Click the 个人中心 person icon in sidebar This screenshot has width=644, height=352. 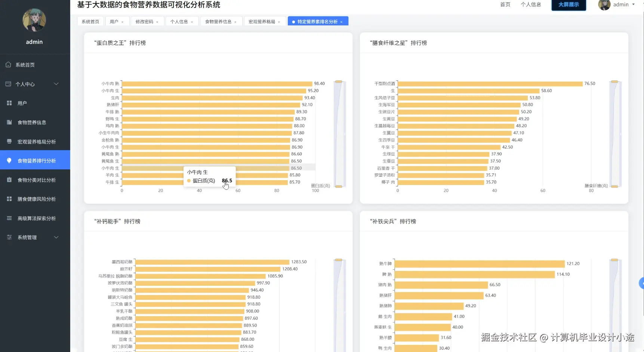click(x=9, y=84)
